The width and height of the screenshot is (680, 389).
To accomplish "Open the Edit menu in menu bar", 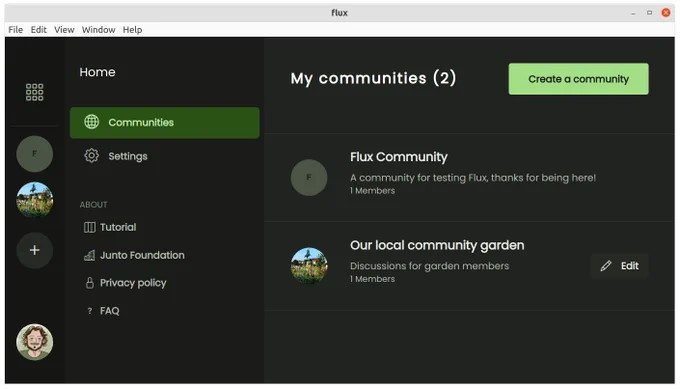I will click(38, 29).
